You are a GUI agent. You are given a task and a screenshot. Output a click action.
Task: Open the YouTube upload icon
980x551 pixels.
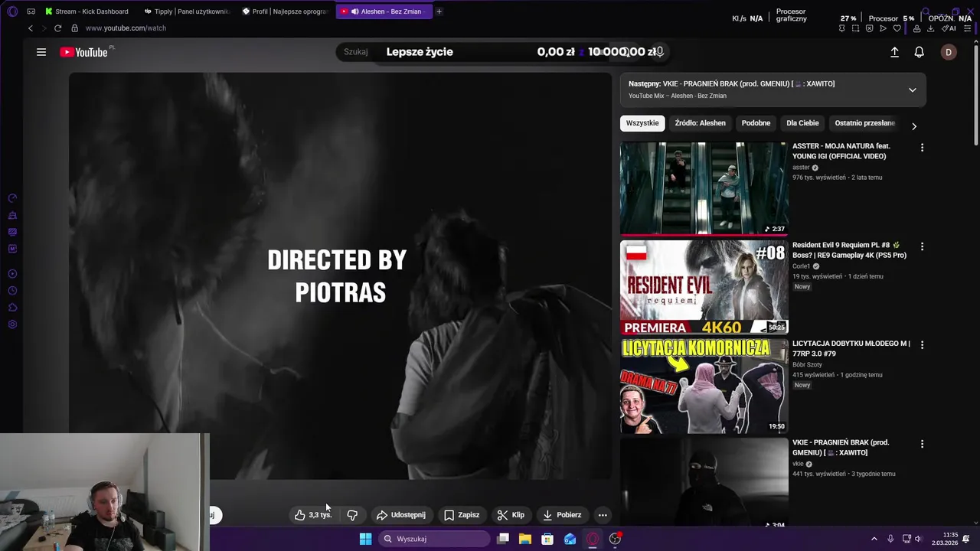pyautogui.click(x=894, y=52)
